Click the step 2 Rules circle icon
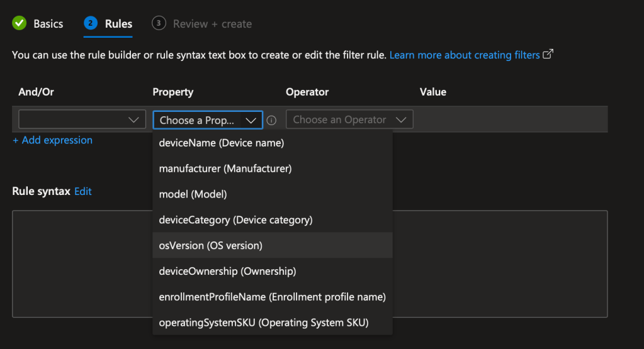The height and width of the screenshot is (349, 644). click(x=91, y=24)
